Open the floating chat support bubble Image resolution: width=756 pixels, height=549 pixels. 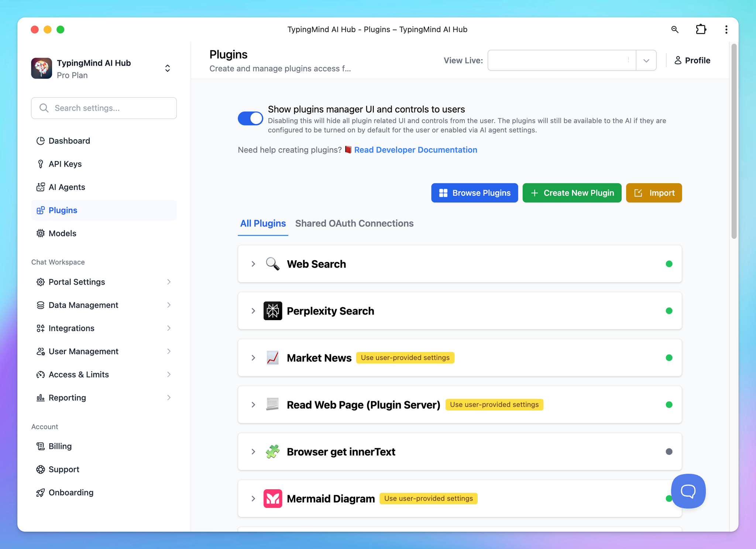coord(688,491)
